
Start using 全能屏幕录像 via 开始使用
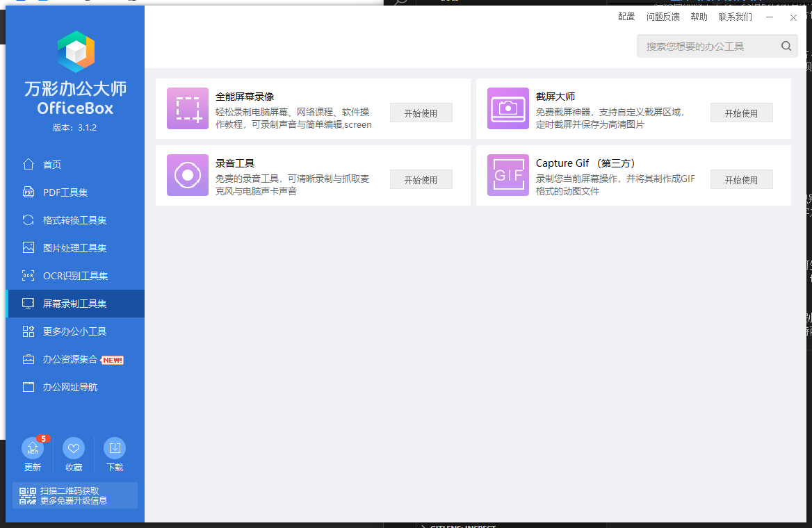pos(421,113)
